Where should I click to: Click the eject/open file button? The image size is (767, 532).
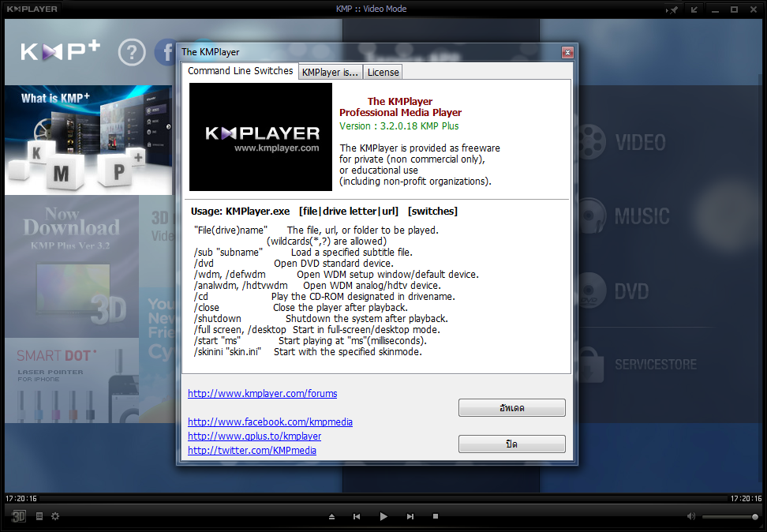(331, 516)
